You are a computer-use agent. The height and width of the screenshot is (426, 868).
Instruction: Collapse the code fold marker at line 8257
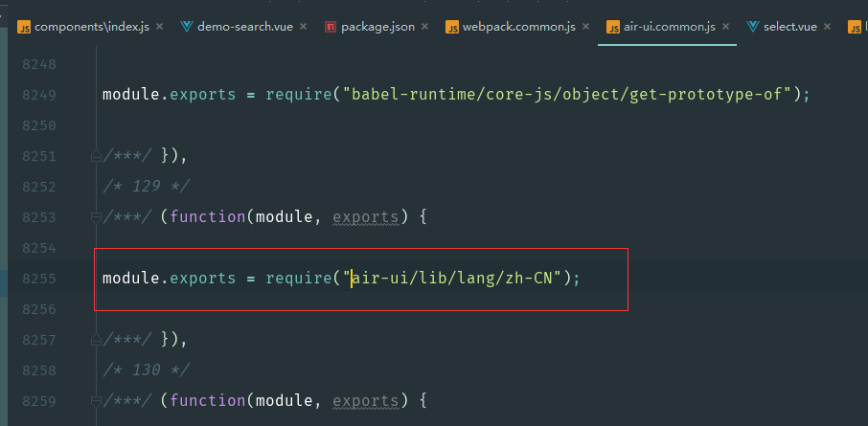(x=96, y=341)
